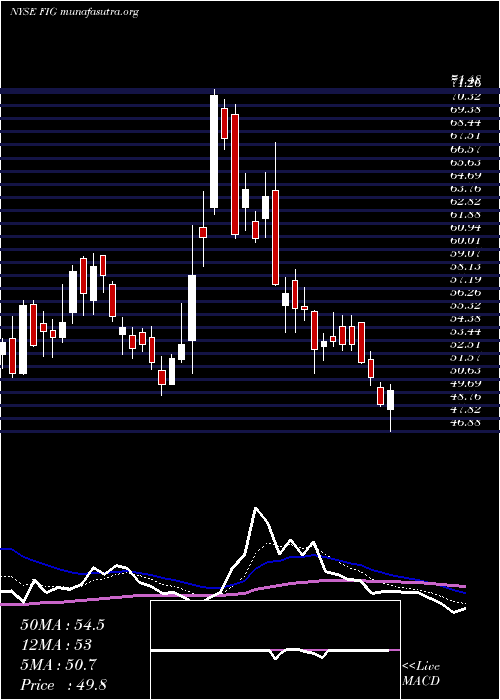This screenshot has width=500, height=700.
Task: Select the 53.44 price level label
Action: click(466, 332)
